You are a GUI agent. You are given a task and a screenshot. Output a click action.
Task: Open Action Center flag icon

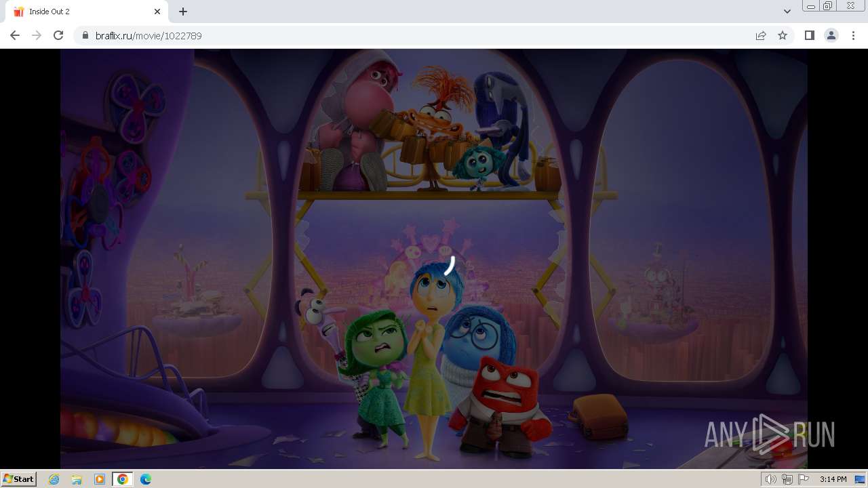(804, 479)
